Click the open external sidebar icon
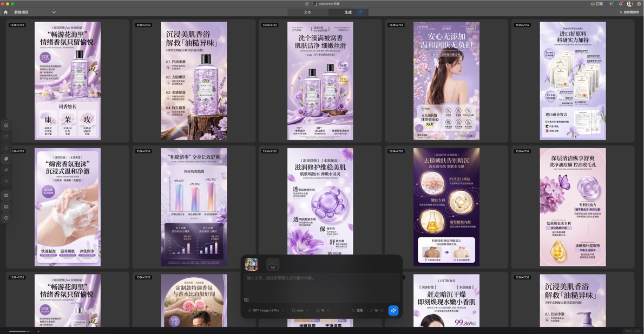The width and height of the screenshot is (644, 334). tap(6, 137)
